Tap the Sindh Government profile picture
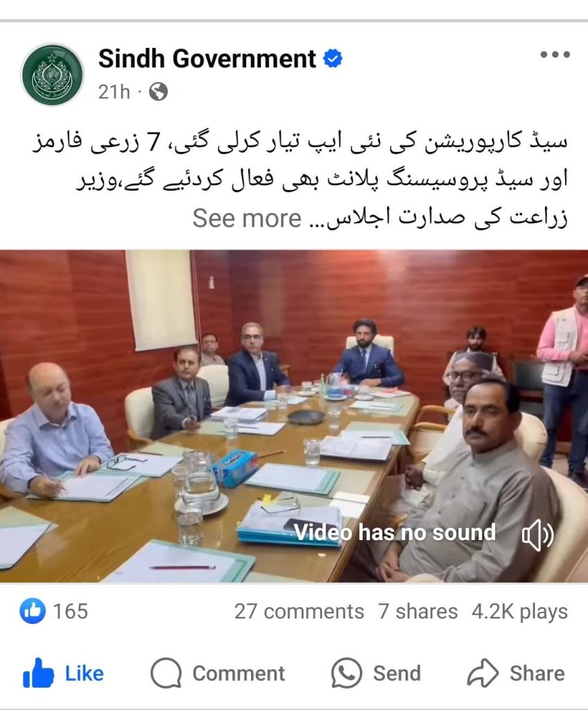 [53, 75]
